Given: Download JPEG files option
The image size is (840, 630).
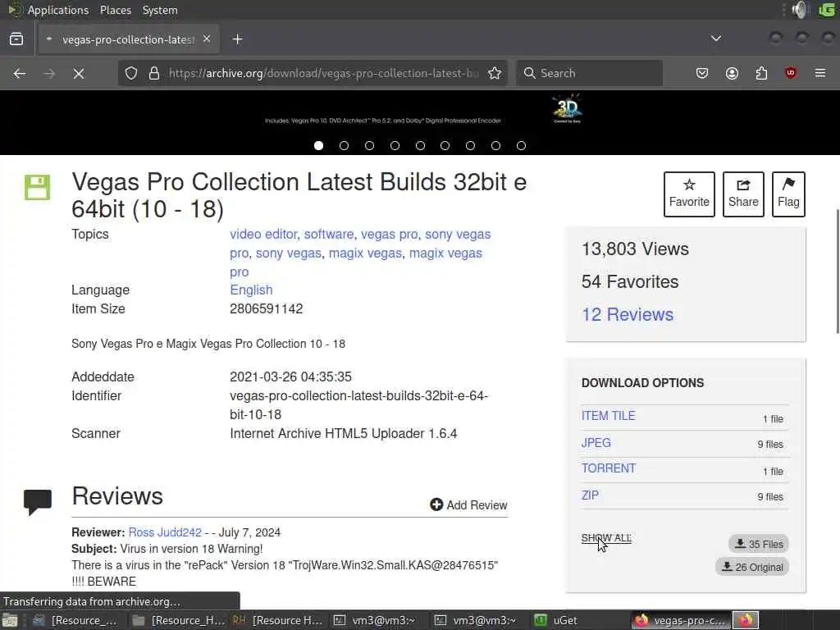Looking at the screenshot, I should pos(596,442).
